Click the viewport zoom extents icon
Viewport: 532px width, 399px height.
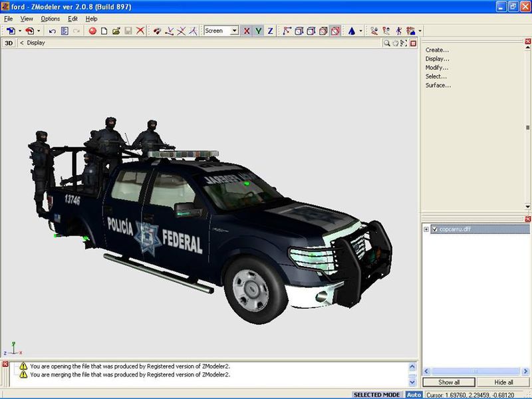404,43
